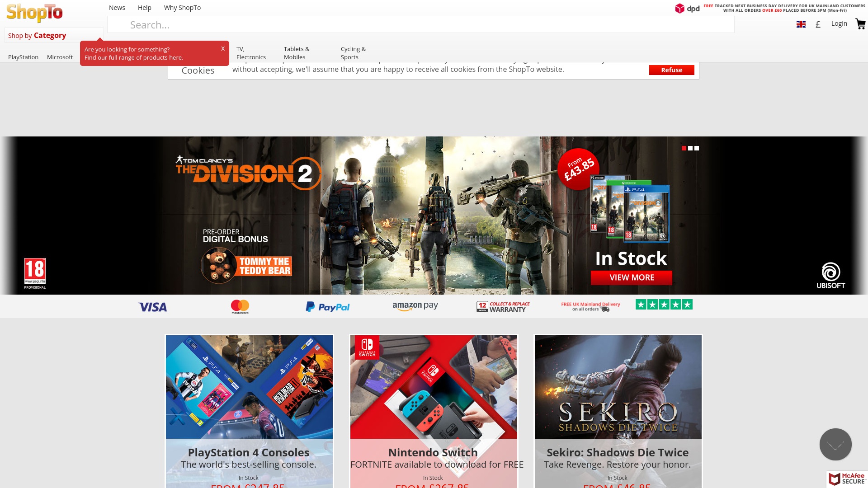Click 'The world's best-selling console.' text
This screenshot has width=868, height=488.
(249, 465)
